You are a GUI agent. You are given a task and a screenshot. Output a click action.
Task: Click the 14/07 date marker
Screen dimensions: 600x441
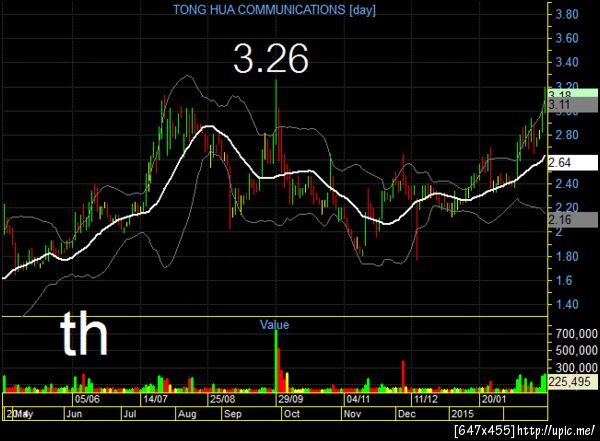155,399
